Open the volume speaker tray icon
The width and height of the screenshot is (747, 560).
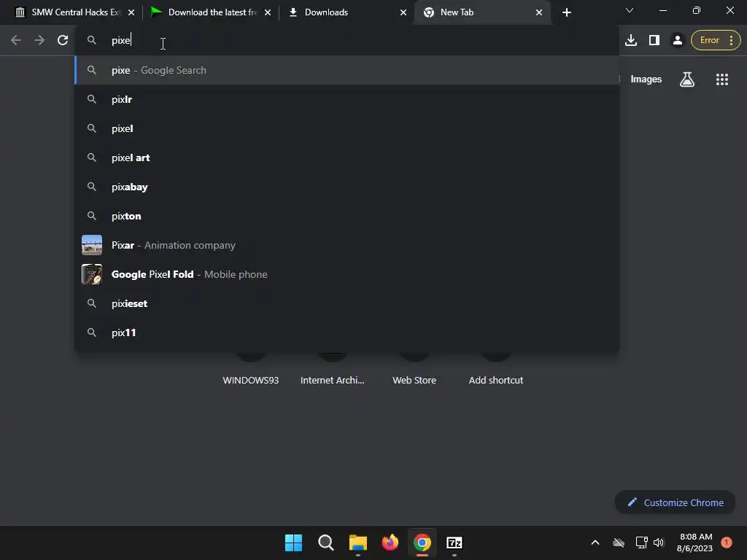(x=659, y=542)
